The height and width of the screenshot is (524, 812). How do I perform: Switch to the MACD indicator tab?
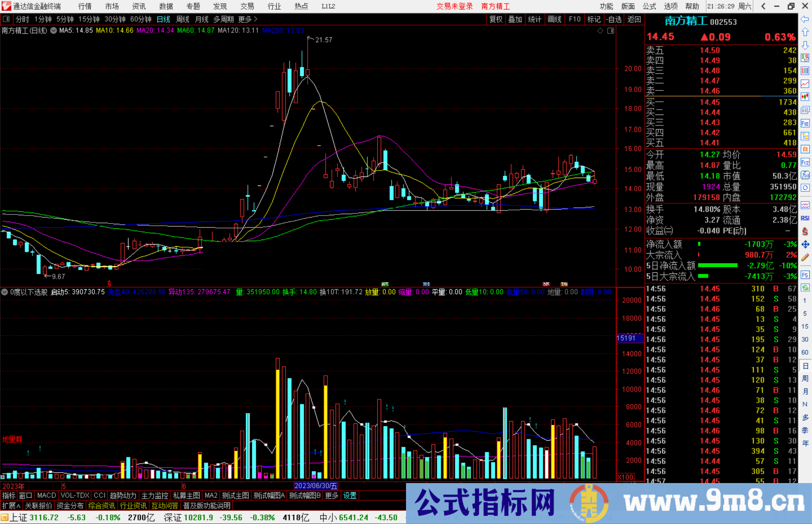point(46,495)
